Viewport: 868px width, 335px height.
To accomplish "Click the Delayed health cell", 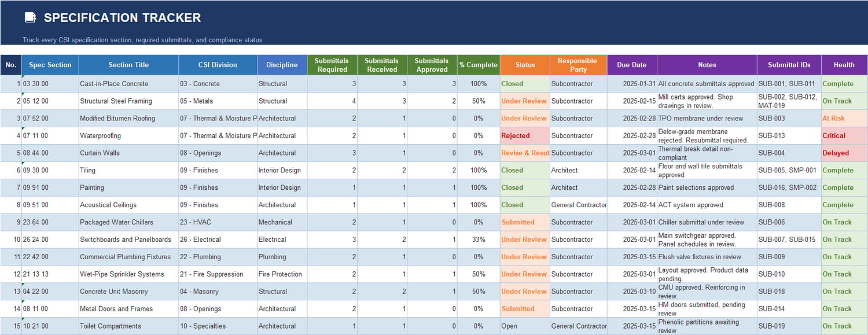I will tap(844, 153).
